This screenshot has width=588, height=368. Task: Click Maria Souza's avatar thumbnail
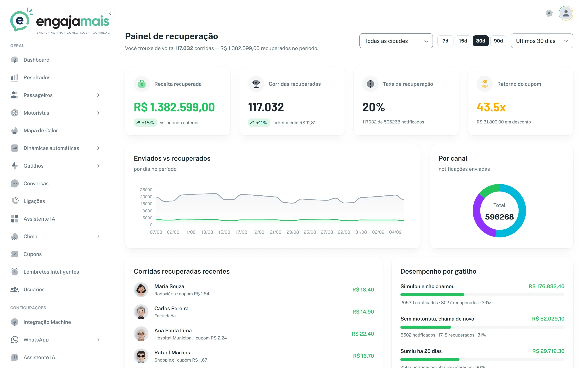tap(141, 290)
